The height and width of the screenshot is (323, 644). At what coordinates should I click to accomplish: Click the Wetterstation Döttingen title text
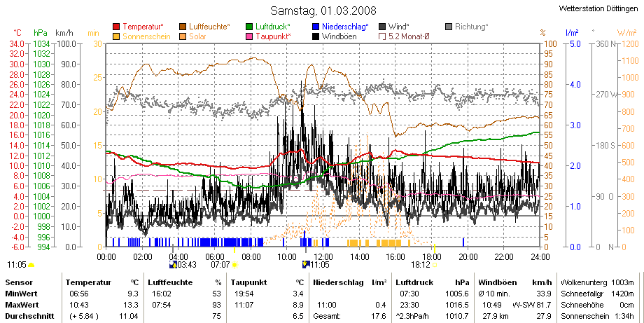pyautogui.click(x=598, y=8)
